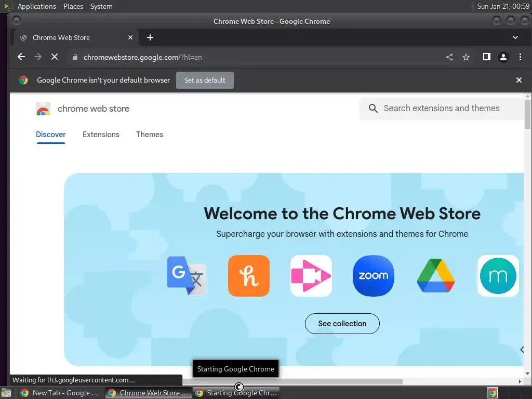
Task: Click the horizontal scrollbar thumb
Action: tap(292, 382)
